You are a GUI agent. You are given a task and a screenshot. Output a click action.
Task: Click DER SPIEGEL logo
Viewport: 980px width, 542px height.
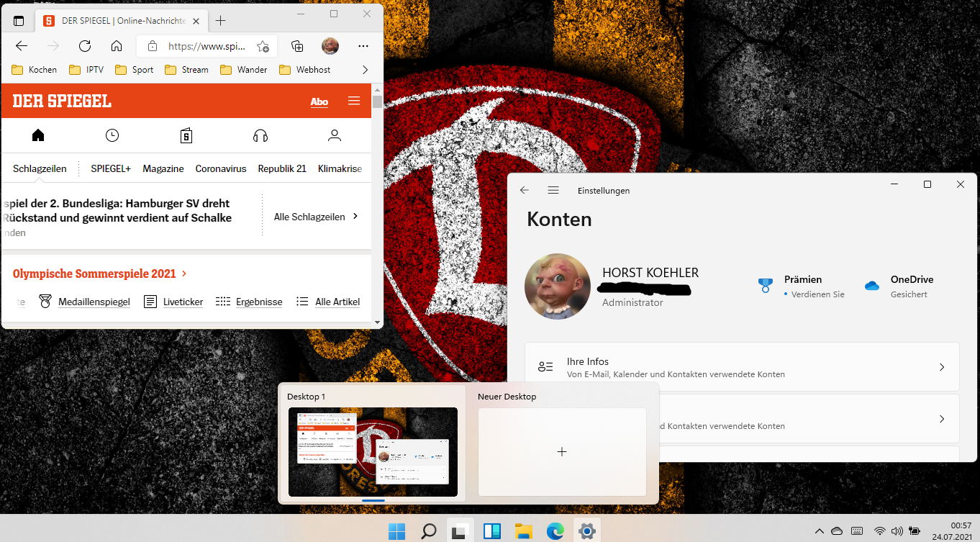(x=62, y=101)
